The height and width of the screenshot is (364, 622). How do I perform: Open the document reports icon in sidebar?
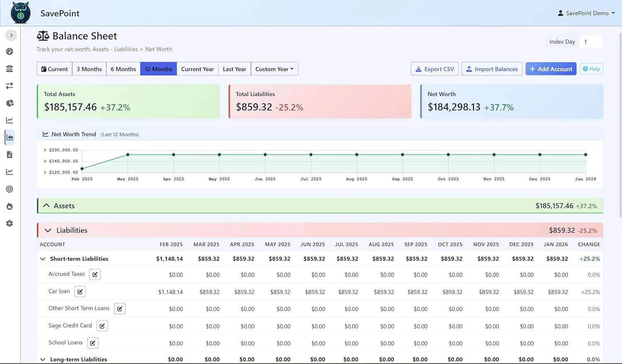(10, 155)
